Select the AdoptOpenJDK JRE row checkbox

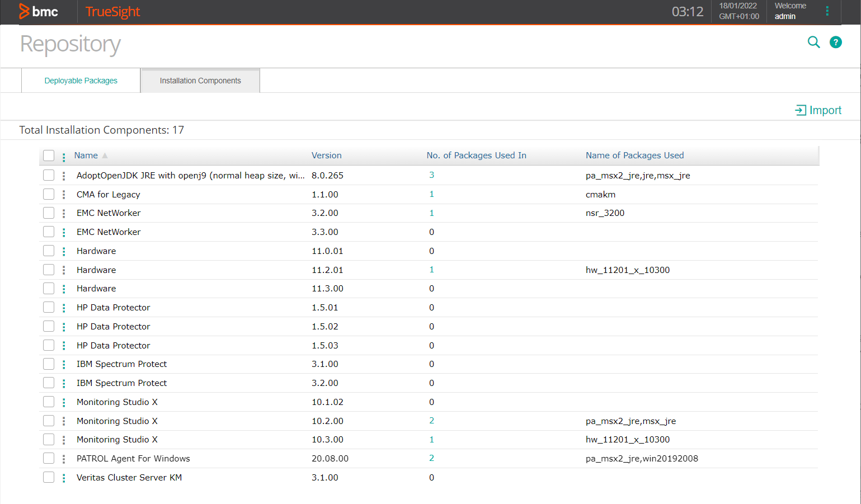click(49, 175)
